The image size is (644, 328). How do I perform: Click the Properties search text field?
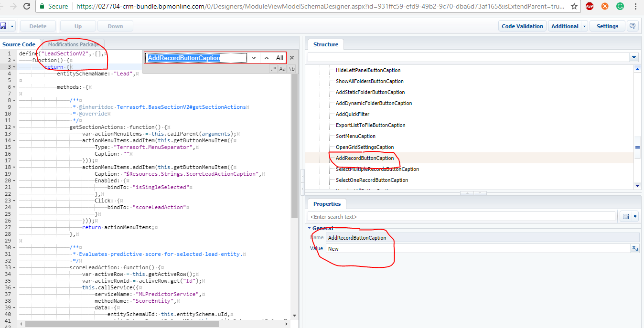[462, 217]
